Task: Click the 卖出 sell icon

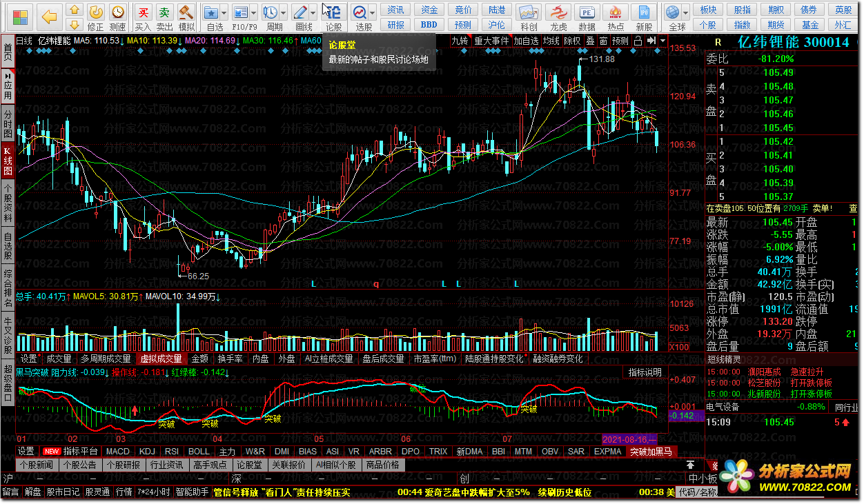Action: click(164, 18)
